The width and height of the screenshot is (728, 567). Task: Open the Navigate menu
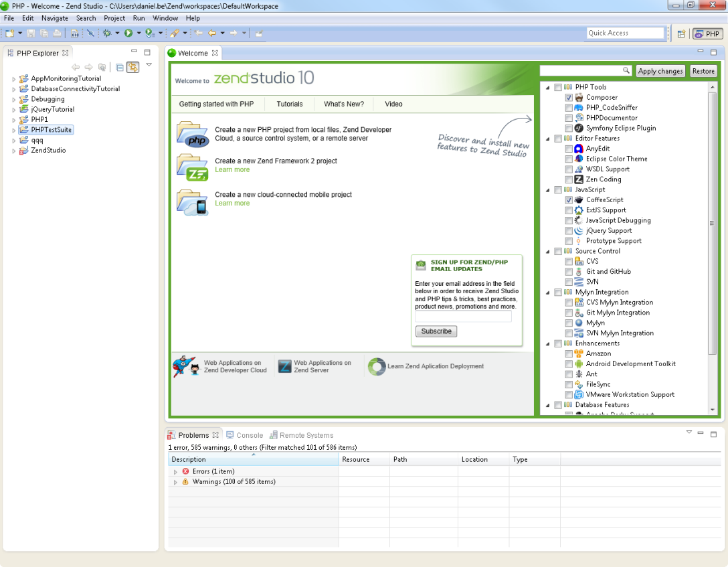pos(55,18)
